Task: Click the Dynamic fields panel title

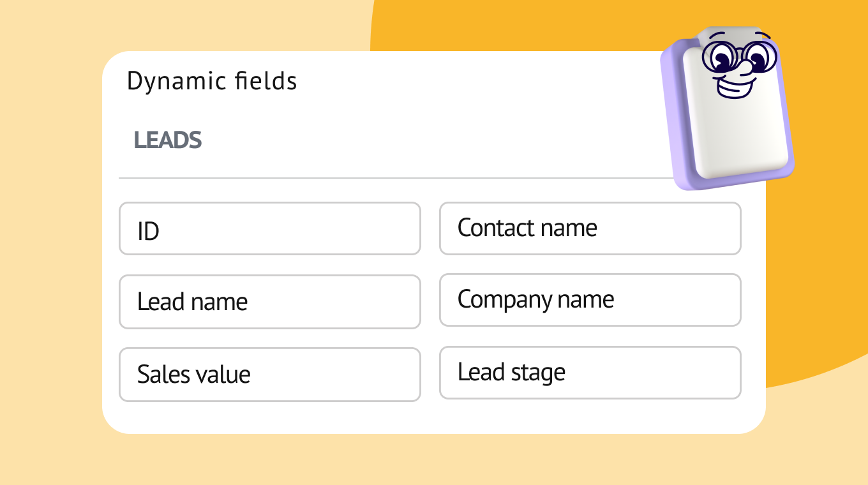Action: point(212,81)
